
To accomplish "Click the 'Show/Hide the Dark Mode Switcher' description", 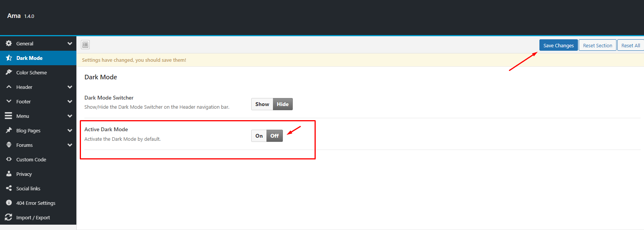I will [x=157, y=107].
